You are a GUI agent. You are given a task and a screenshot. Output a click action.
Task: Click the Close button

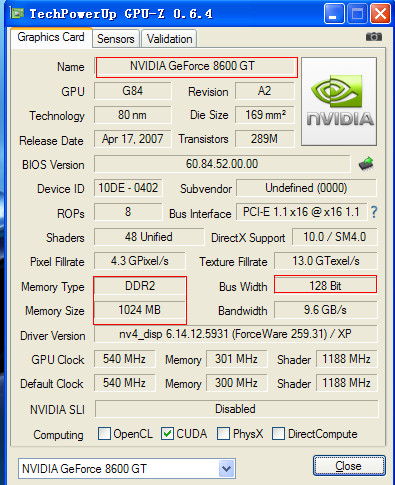point(349,466)
